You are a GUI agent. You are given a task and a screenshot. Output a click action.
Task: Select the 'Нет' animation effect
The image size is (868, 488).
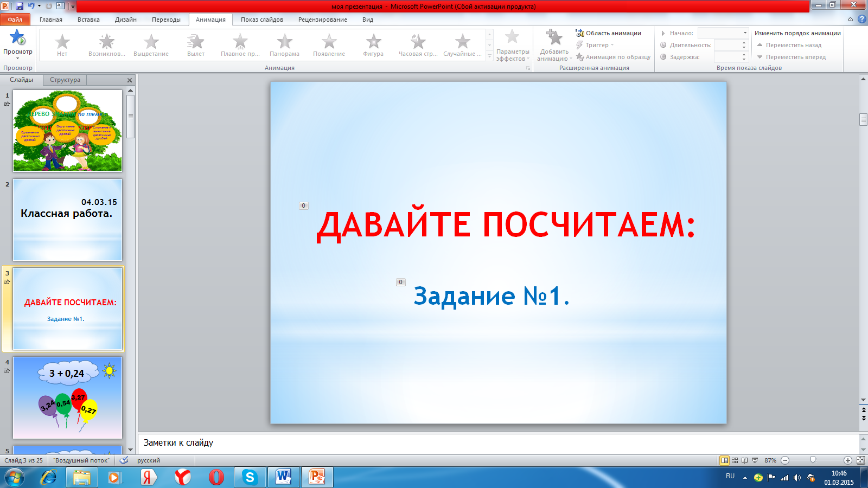[62, 44]
